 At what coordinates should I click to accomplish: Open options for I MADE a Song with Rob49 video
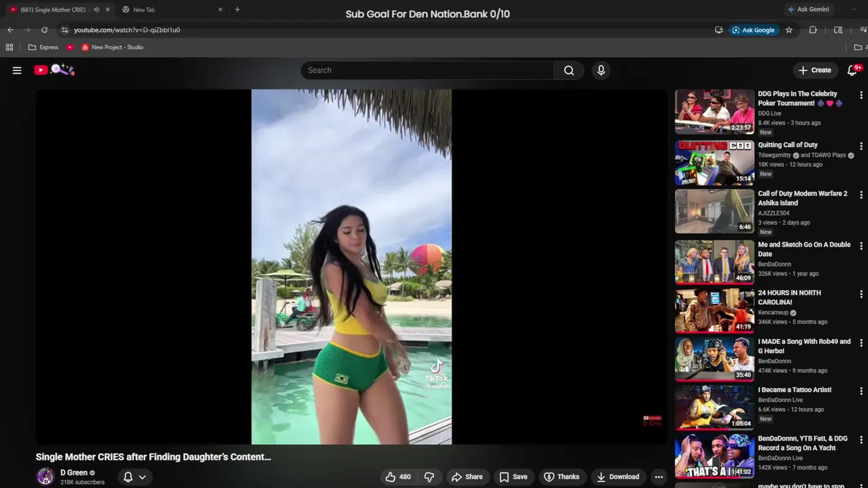[x=861, y=344]
